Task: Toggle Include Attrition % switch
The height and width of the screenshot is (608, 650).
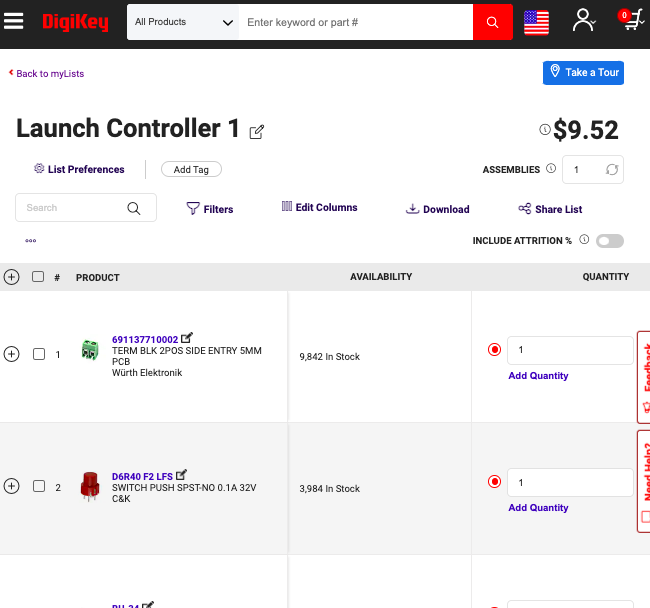Action: pyautogui.click(x=609, y=241)
